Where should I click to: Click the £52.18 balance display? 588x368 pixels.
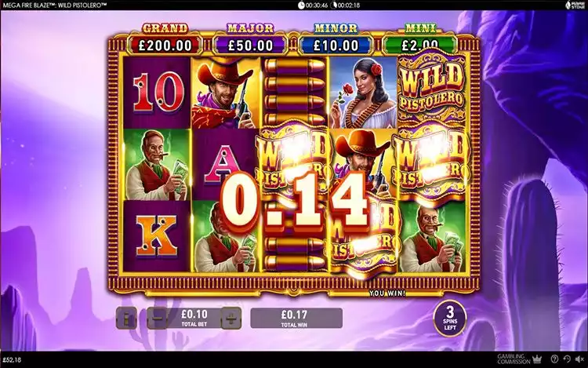tap(12, 359)
